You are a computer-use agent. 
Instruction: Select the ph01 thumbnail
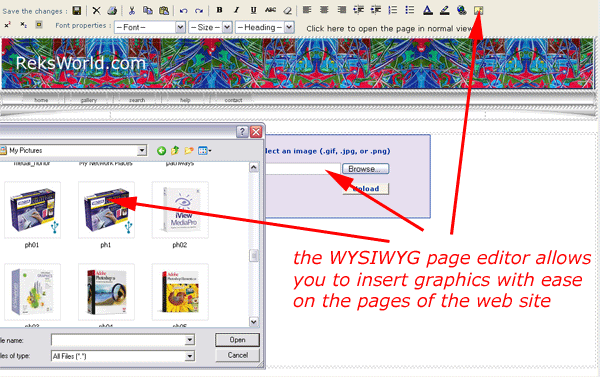(x=32, y=211)
